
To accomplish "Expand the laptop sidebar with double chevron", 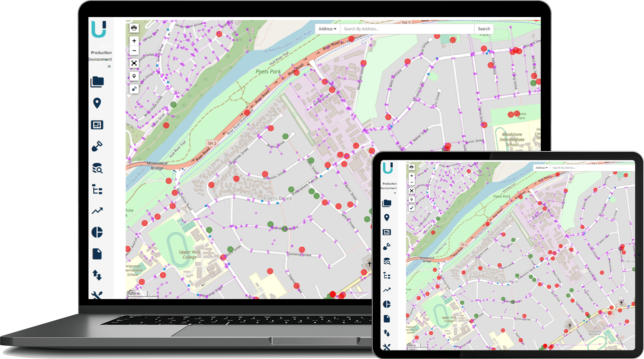I will click(x=109, y=66).
